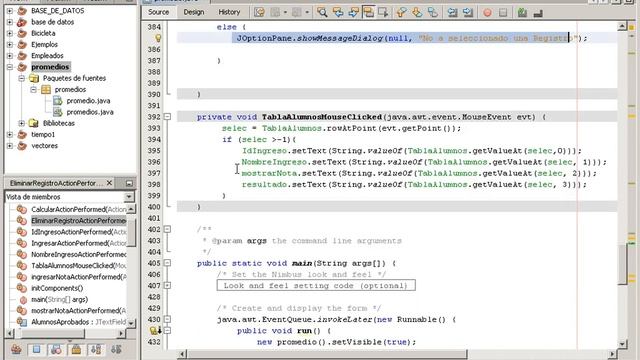This screenshot has width=640, height=360.
Task: Select CalcularActionPerformed member in Navigator
Action: pos(79,209)
